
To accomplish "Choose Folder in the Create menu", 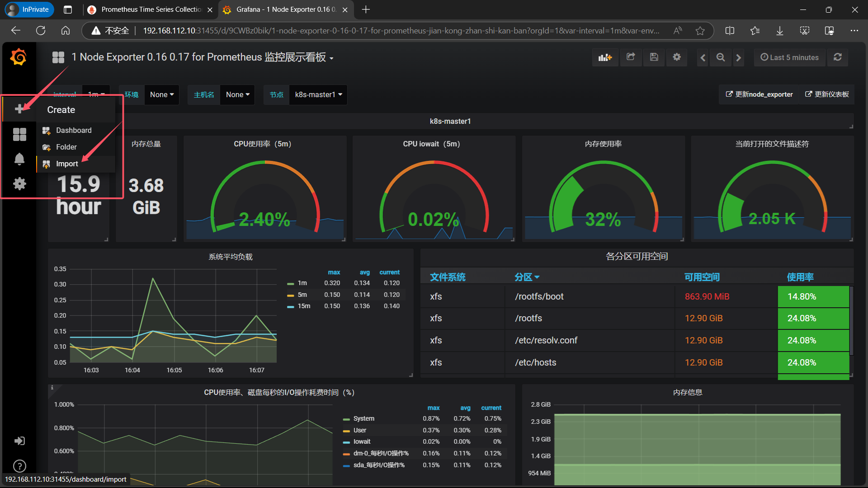I will [66, 147].
